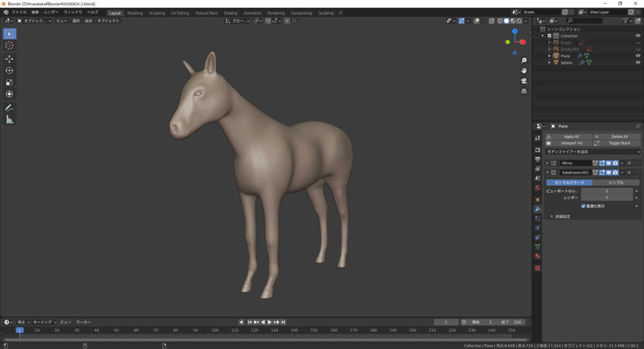Show the hidden Empty object
This screenshot has height=349, width=644.
click(x=638, y=43)
